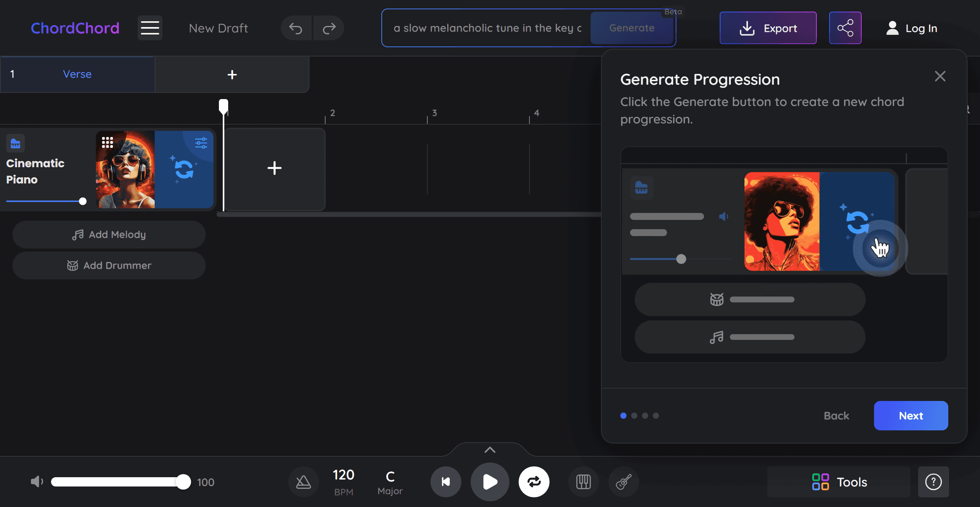Screen dimensions: 980x507
Task: Add a new section tab
Action: coord(232,74)
